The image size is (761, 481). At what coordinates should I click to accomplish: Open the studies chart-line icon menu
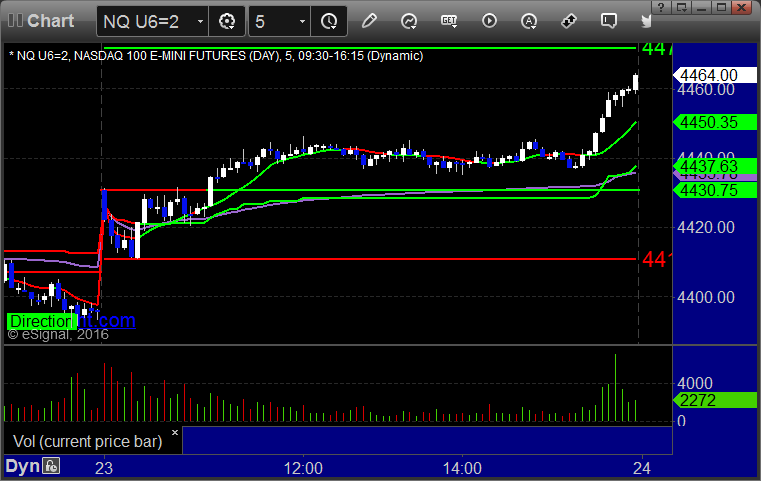point(409,21)
